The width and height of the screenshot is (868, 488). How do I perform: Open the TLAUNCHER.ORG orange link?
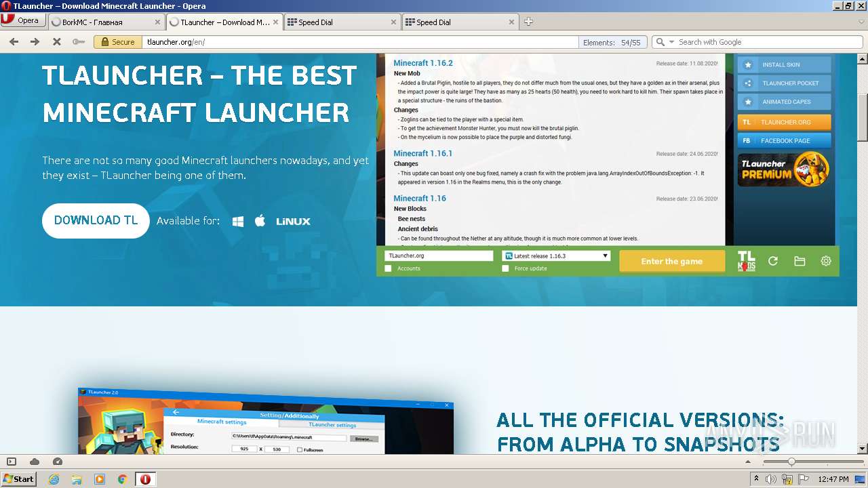point(784,123)
